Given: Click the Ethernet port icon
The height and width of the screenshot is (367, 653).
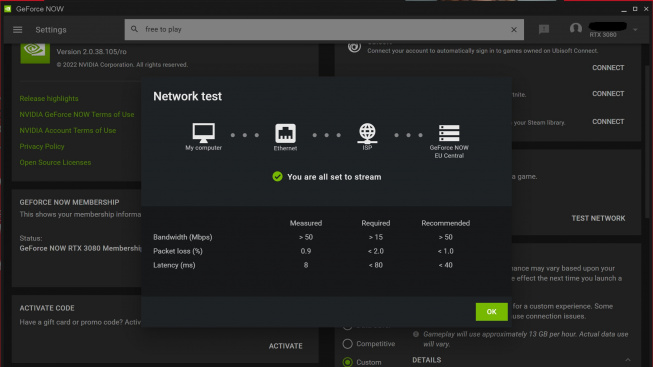Looking at the screenshot, I should pos(285,133).
